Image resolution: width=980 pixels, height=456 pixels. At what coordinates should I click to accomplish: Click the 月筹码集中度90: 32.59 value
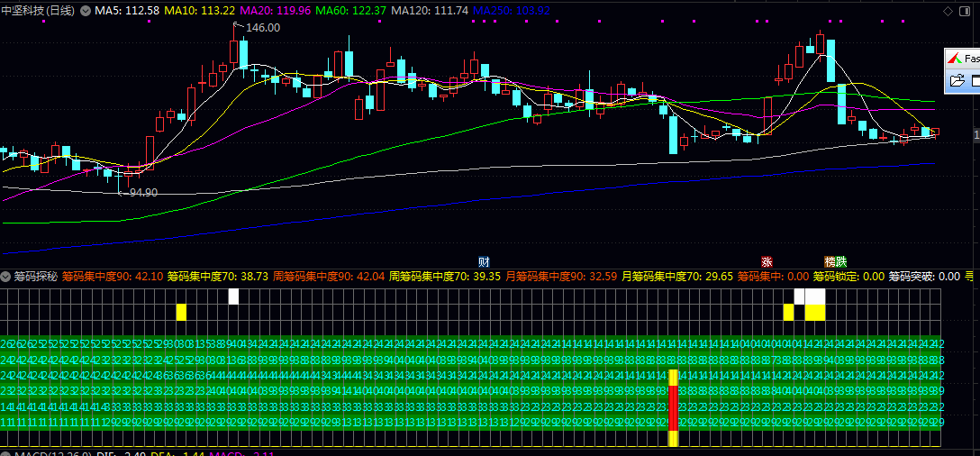coord(561,276)
